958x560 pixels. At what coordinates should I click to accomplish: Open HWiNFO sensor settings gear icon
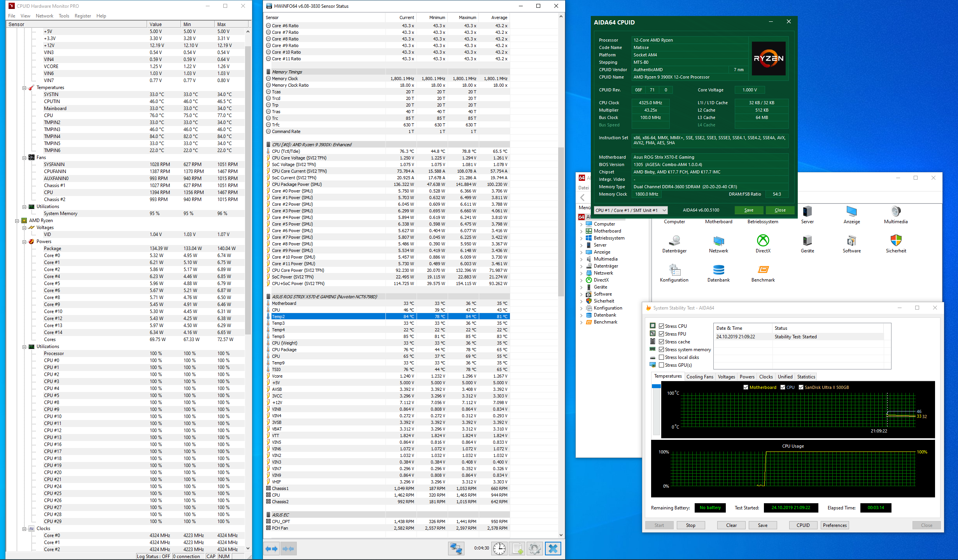coord(534,549)
